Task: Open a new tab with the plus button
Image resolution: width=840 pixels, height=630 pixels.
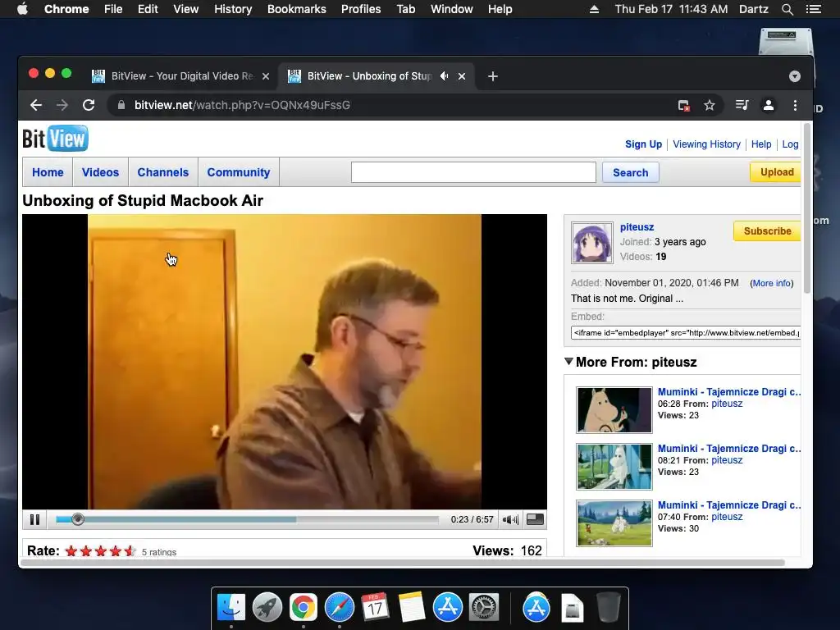Action: 493,76
